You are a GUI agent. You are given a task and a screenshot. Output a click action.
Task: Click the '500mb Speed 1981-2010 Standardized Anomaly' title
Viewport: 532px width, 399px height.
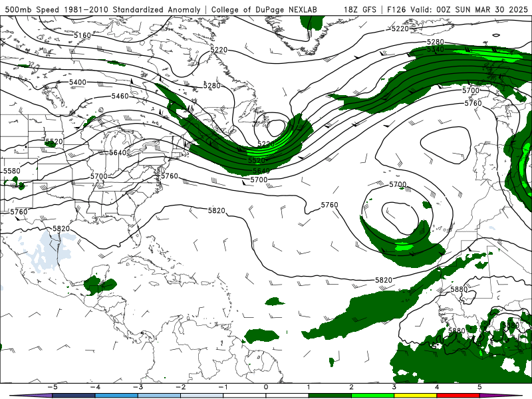coord(103,9)
